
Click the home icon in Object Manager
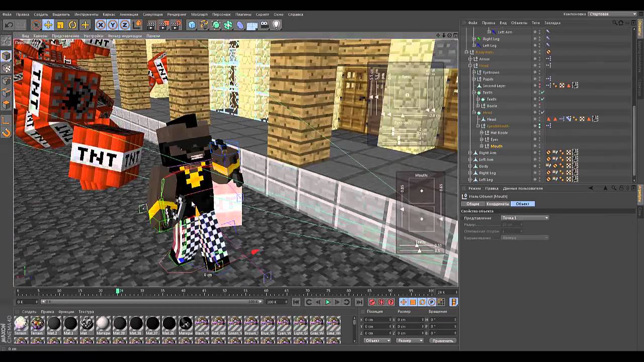(620, 23)
